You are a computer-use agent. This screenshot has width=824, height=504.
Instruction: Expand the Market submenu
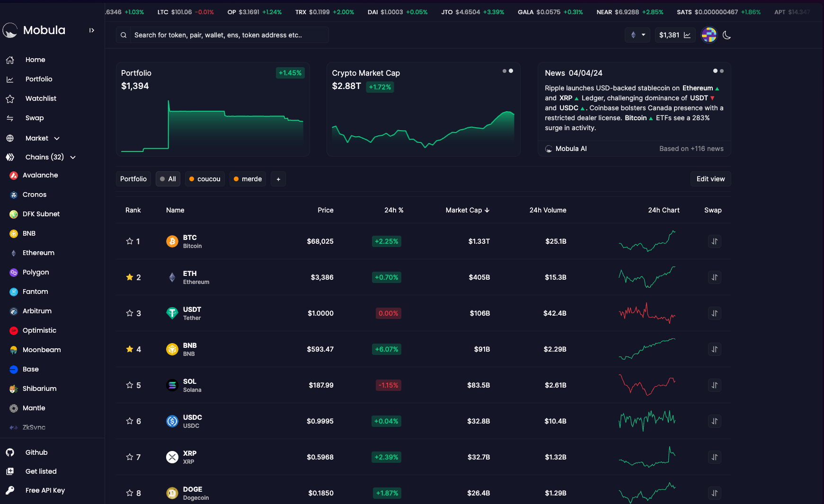pos(43,138)
